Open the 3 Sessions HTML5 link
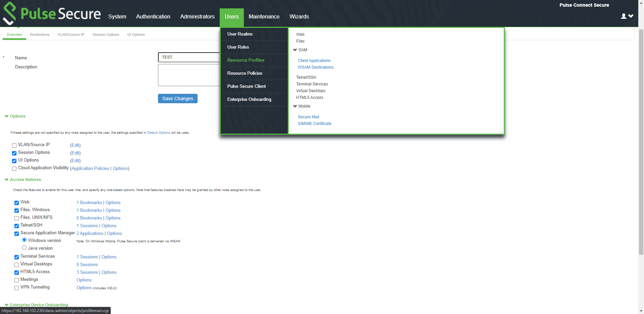This screenshot has width=644, height=314. tap(87, 272)
